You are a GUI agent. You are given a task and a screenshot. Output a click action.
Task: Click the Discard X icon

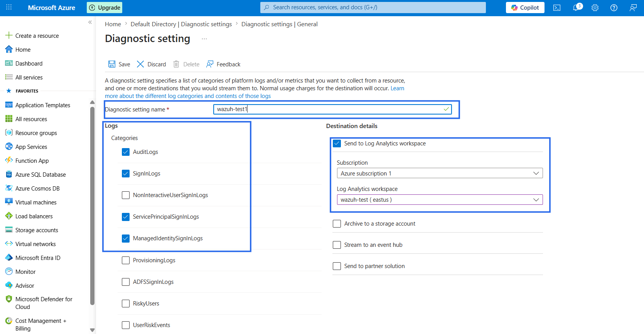pos(140,64)
